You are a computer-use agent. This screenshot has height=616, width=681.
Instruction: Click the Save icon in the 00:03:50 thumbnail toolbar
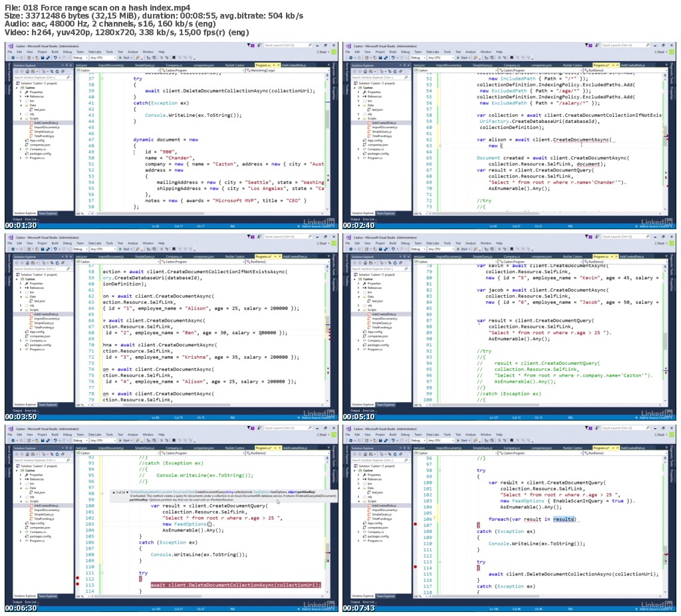(43, 249)
